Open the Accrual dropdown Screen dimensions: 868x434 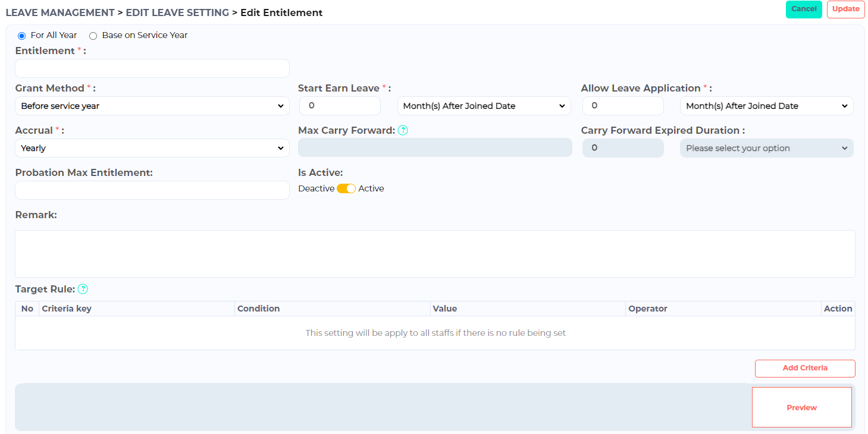pyautogui.click(x=152, y=148)
